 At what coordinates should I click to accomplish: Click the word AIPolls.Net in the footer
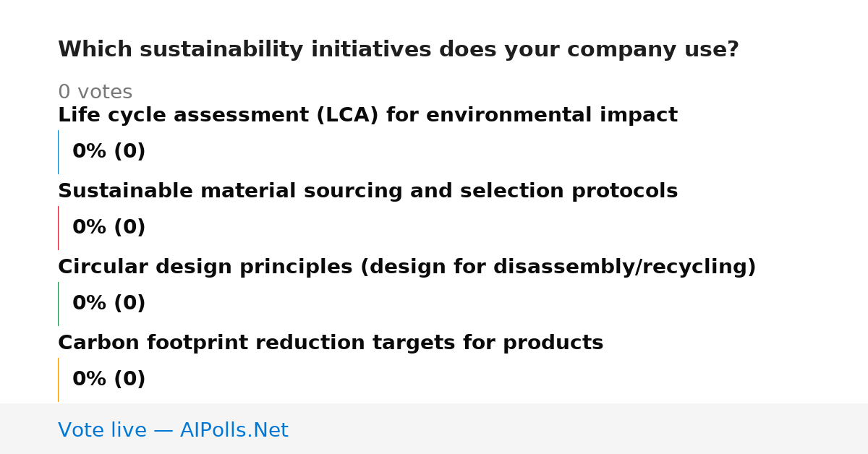[x=234, y=430]
